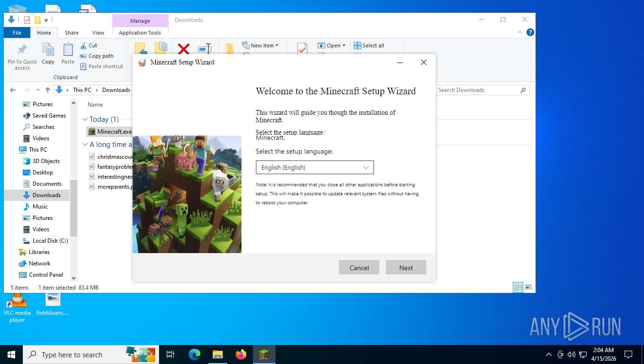644x364 pixels.
Task: Select Local Disk (C:) in navigation pane
Action: point(45,241)
